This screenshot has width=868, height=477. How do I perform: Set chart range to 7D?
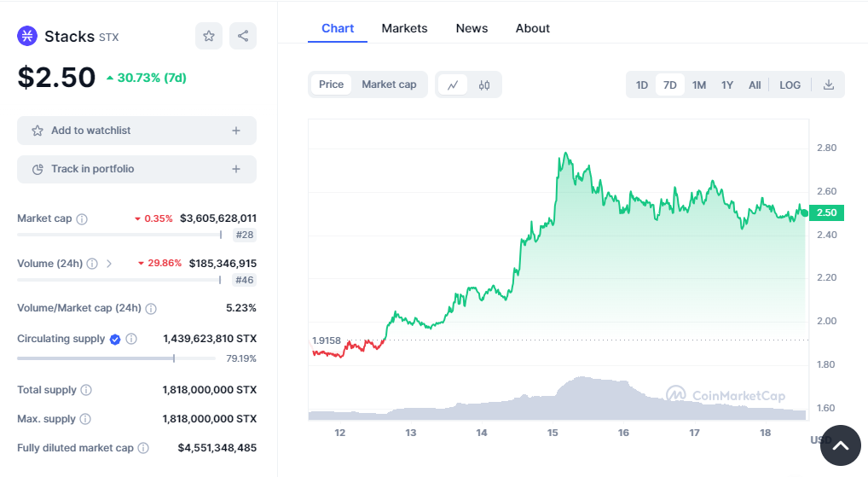click(670, 84)
